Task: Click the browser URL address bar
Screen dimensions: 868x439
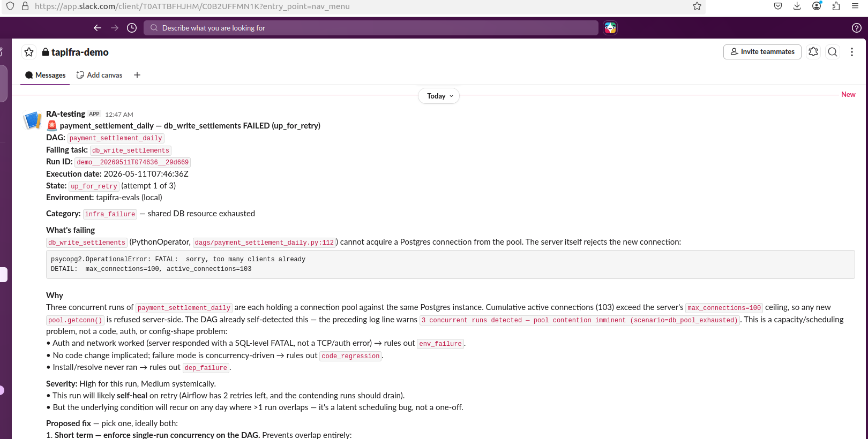Action: [354, 6]
